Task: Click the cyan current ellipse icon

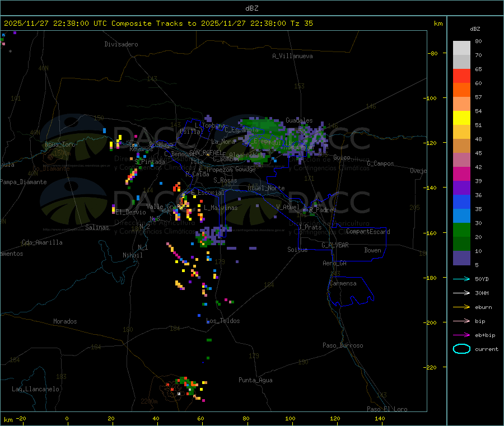Action: 461,349
